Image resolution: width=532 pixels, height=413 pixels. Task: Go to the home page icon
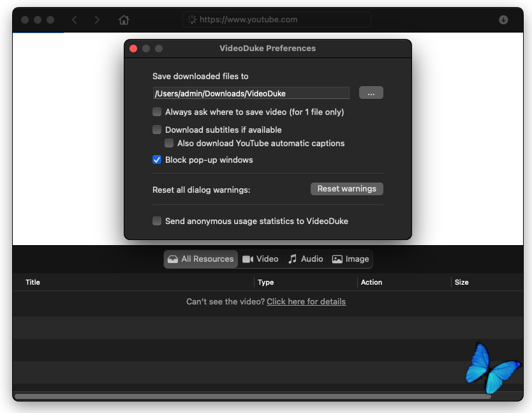click(124, 20)
